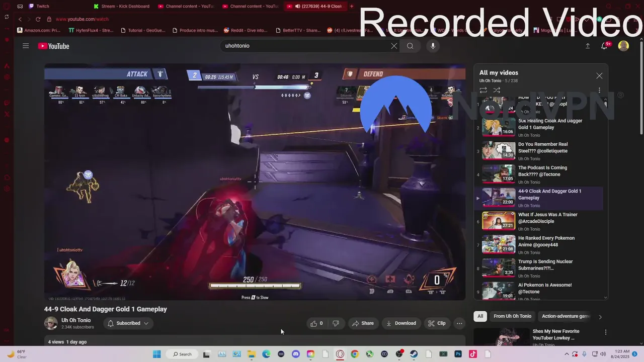Go back with the browser back arrow
This screenshot has height=362, width=644.
20,19
